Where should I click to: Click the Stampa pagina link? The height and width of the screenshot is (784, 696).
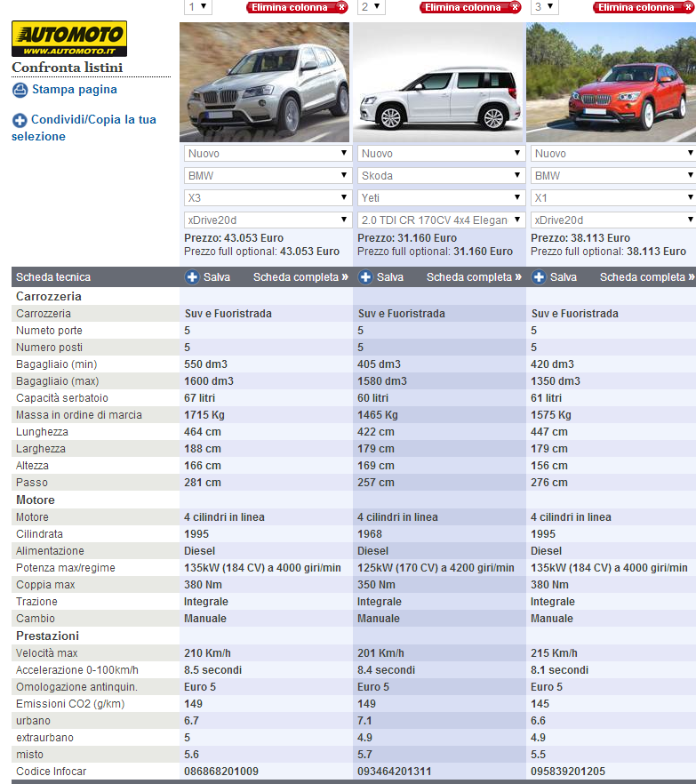tap(75, 90)
